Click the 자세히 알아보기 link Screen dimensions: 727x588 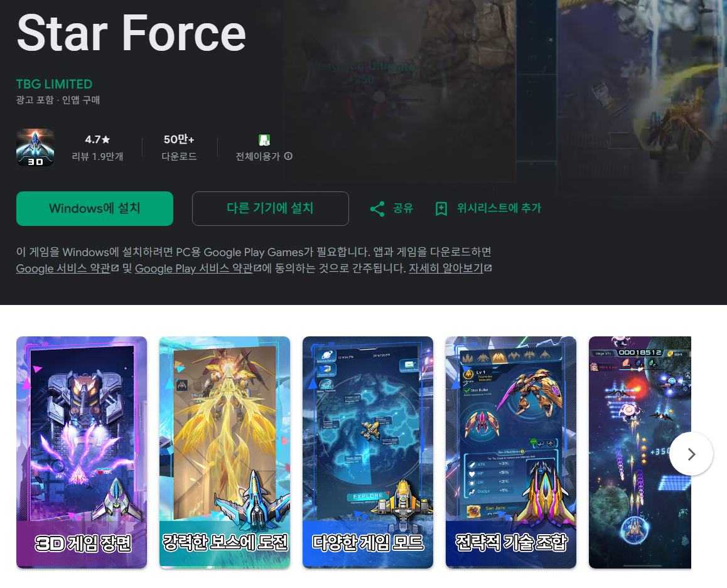pos(446,269)
